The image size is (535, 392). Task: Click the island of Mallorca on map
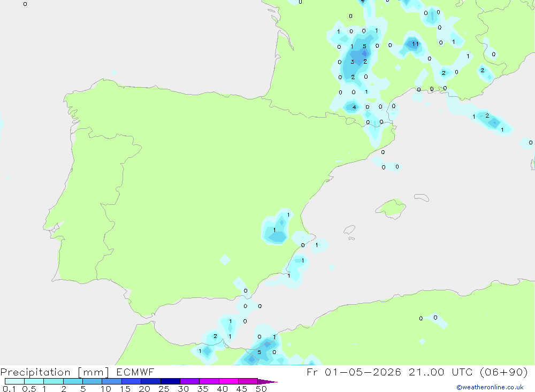[x=391, y=208]
